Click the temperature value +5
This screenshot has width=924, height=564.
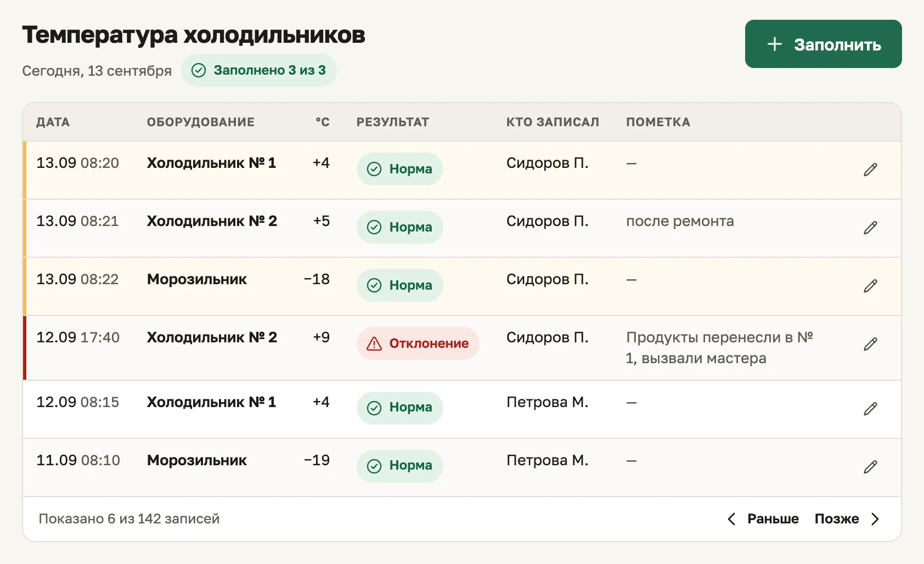(x=321, y=221)
